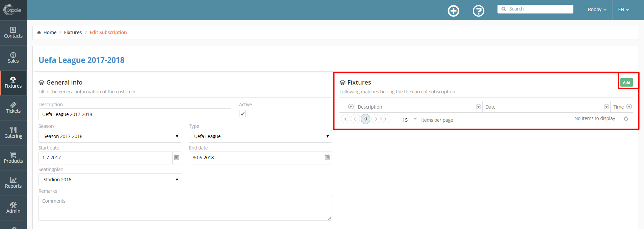The height and width of the screenshot is (229, 644).
Task: Open filter for the Description column
Action: coord(478,107)
